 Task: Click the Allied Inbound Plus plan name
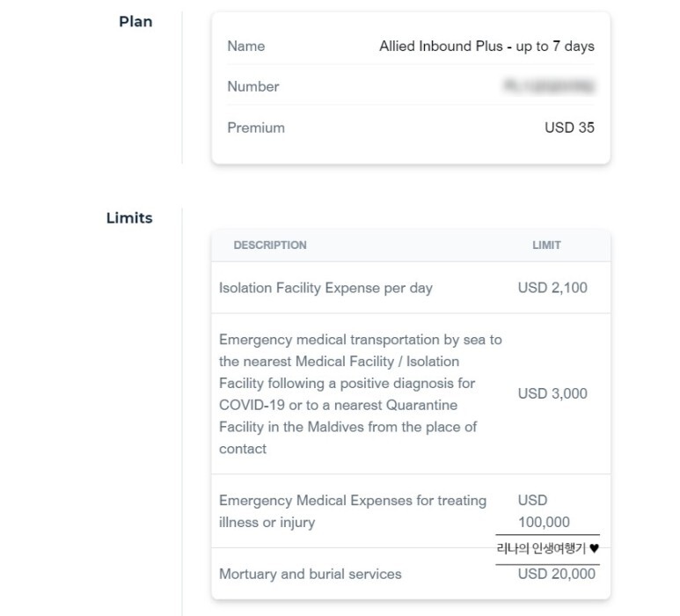point(486,46)
